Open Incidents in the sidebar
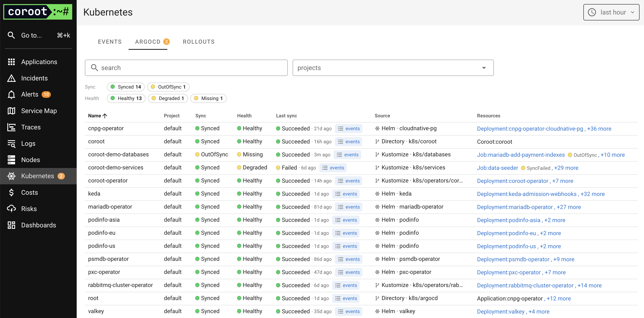Viewport: 644px width, 318px height. [x=38, y=78]
